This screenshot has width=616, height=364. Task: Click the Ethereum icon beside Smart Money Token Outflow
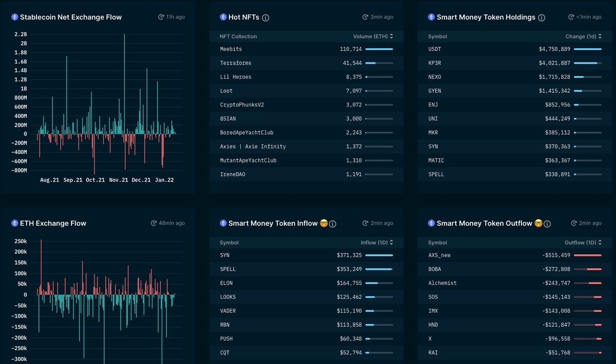click(432, 223)
